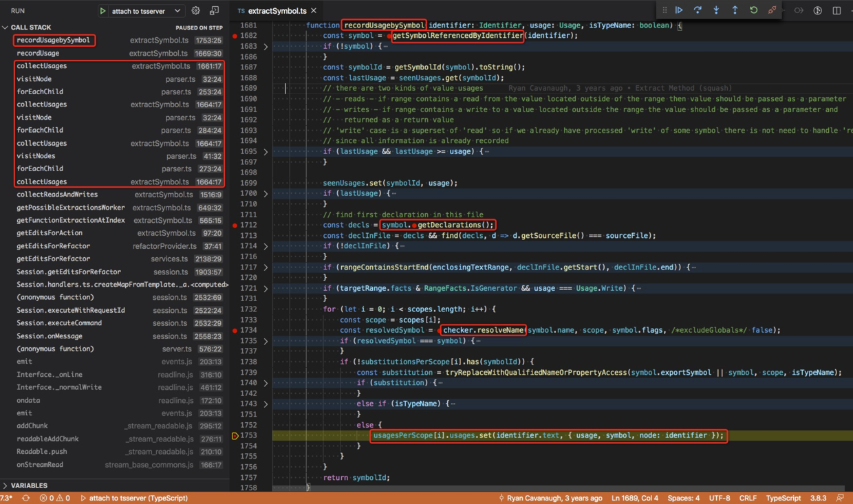Click the Restart debug session icon
Image resolution: width=853 pixels, height=504 pixels.
(753, 10)
